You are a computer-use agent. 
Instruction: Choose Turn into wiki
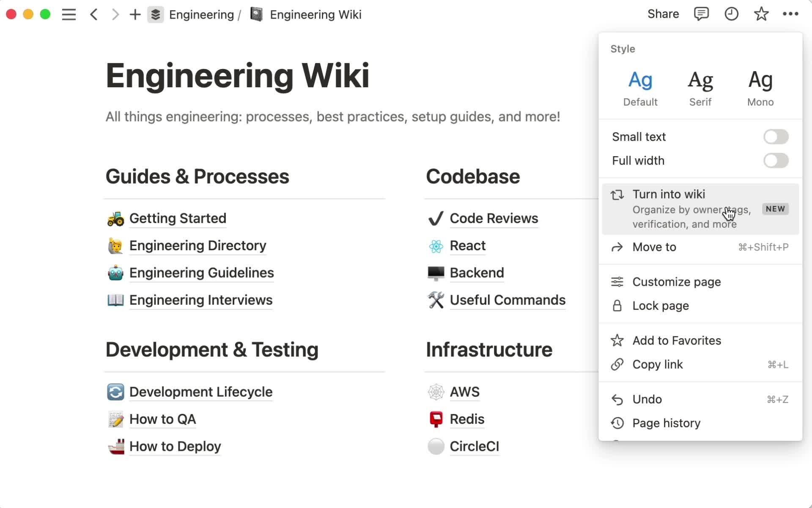669,194
